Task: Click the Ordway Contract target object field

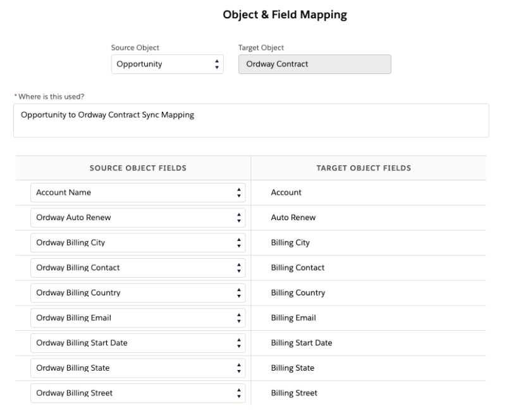Action: (314, 65)
